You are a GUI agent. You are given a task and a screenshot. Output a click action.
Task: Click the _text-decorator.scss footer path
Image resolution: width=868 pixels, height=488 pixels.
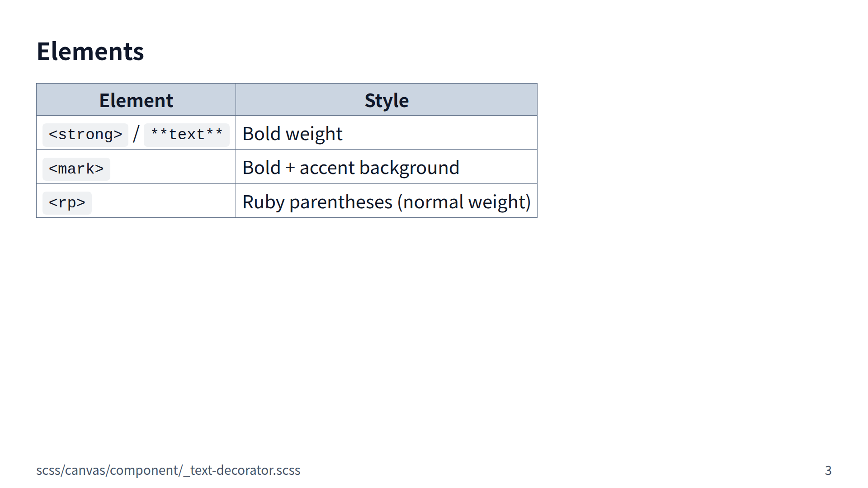(242, 470)
